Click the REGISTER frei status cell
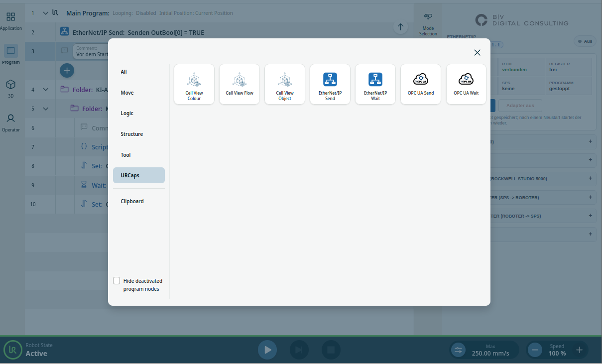602x364 pixels. [x=569, y=67]
